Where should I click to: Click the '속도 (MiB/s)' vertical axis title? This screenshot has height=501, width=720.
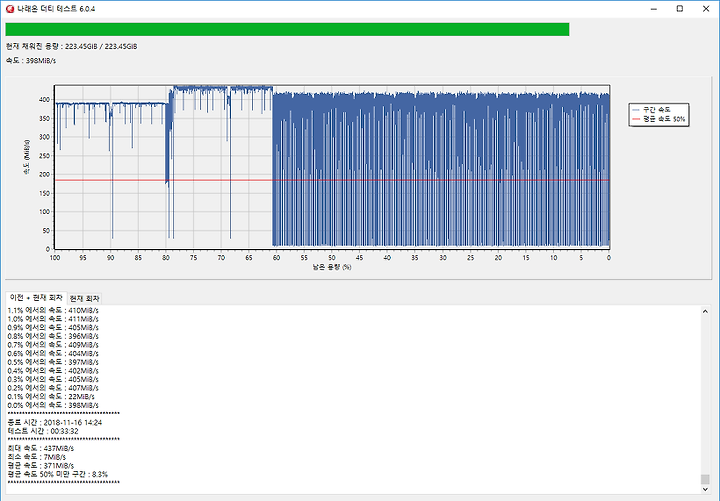click(26, 157)
